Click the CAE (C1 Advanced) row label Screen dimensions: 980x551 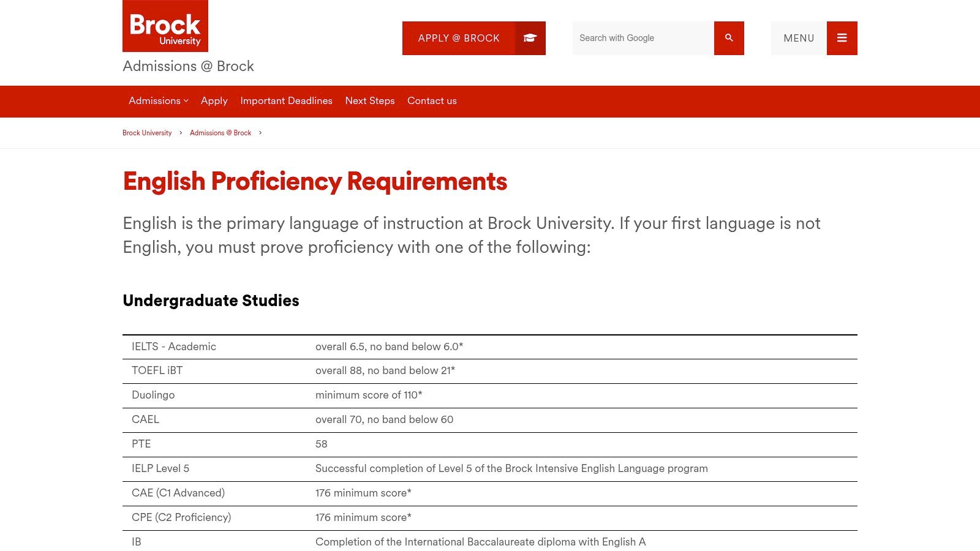tap(178, 493)
